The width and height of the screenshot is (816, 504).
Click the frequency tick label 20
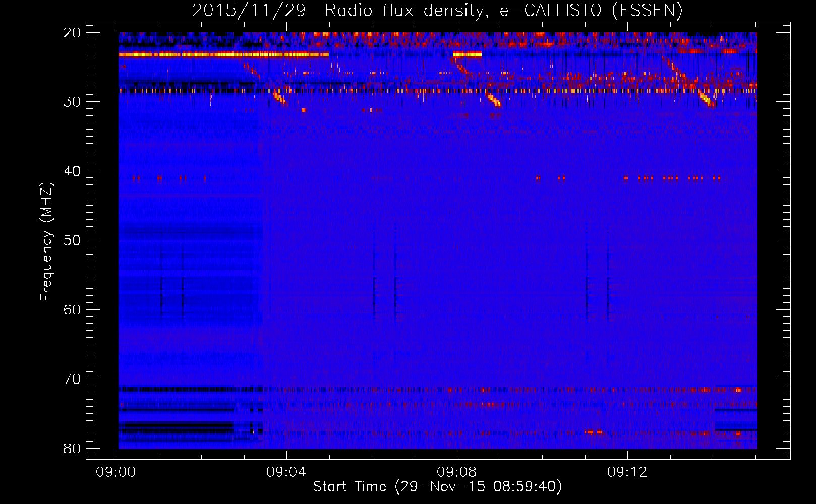73,33
